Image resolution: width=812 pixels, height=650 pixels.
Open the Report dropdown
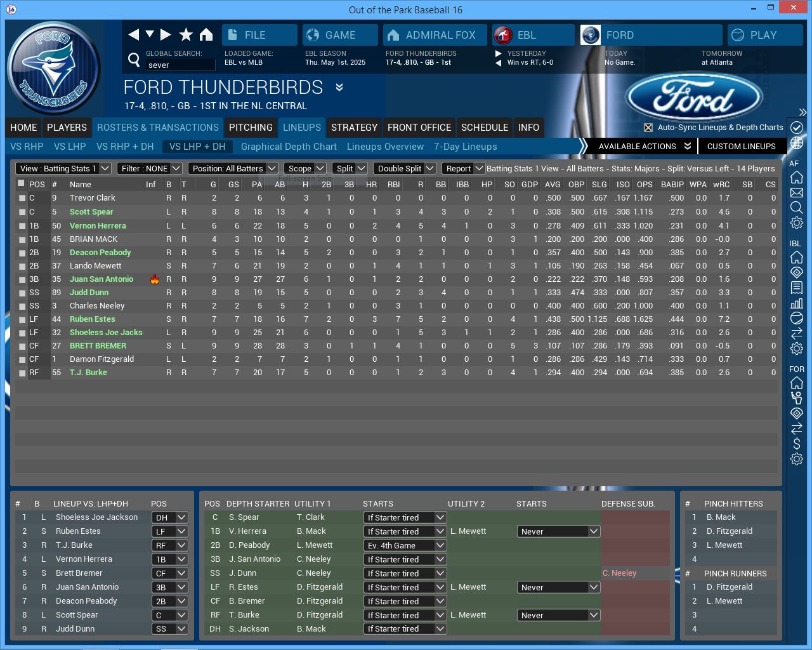[x=463, y=168]
